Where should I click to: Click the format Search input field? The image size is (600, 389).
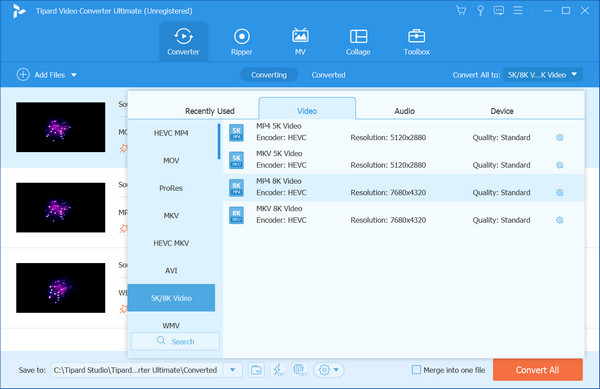click(175, 341)
